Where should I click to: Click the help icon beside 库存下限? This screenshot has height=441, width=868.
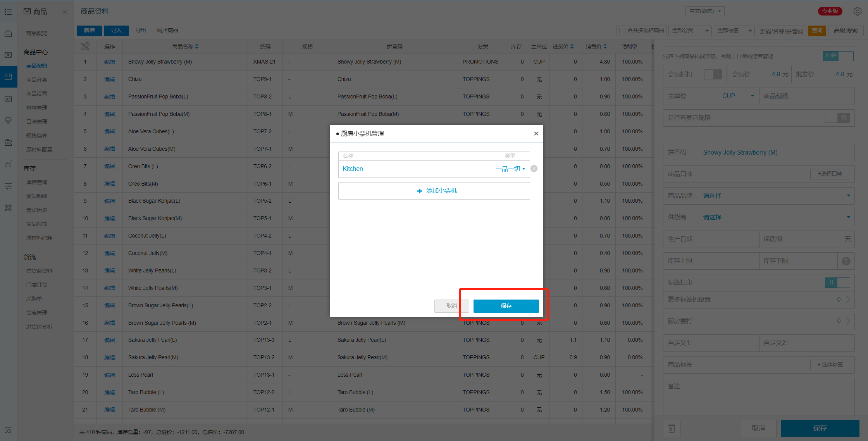tap(846, 261)
